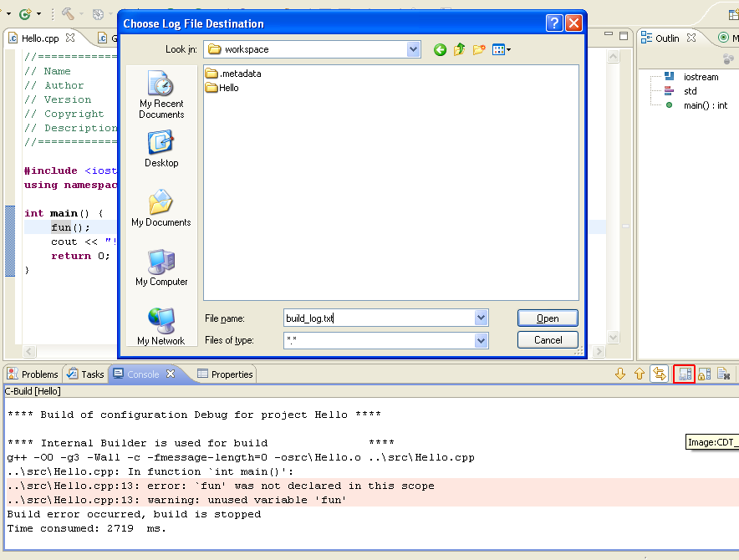
Task: Expand the Look in workspace dropdown
Action: click(x=413, y=49)
